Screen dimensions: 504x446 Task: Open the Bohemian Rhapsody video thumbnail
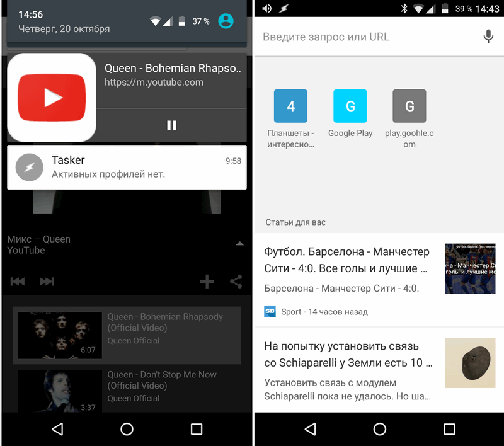tap(60, 335)
